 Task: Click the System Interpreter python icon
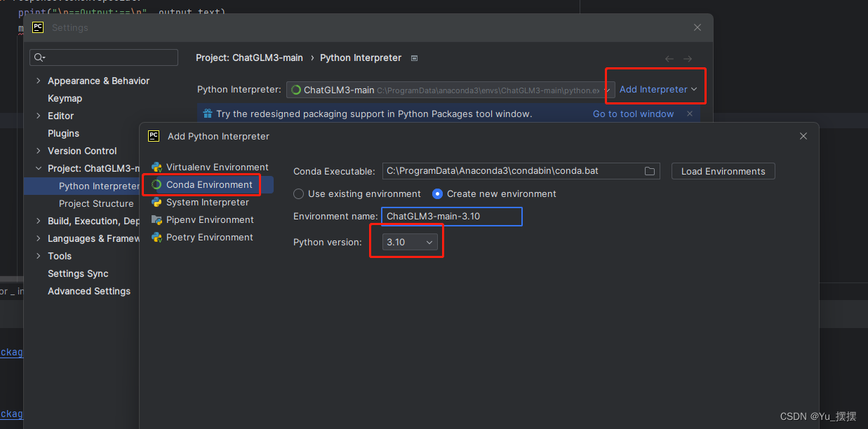coord(157,202)
